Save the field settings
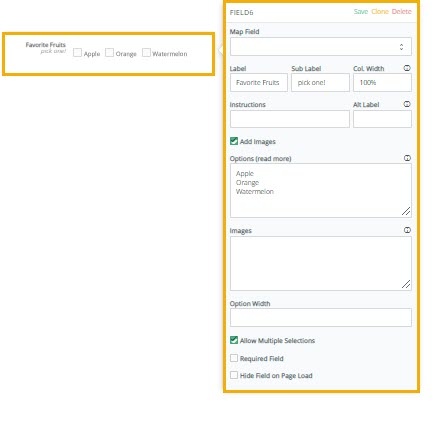The height and width of the screenshot is (430, 435). click(361, 12)
